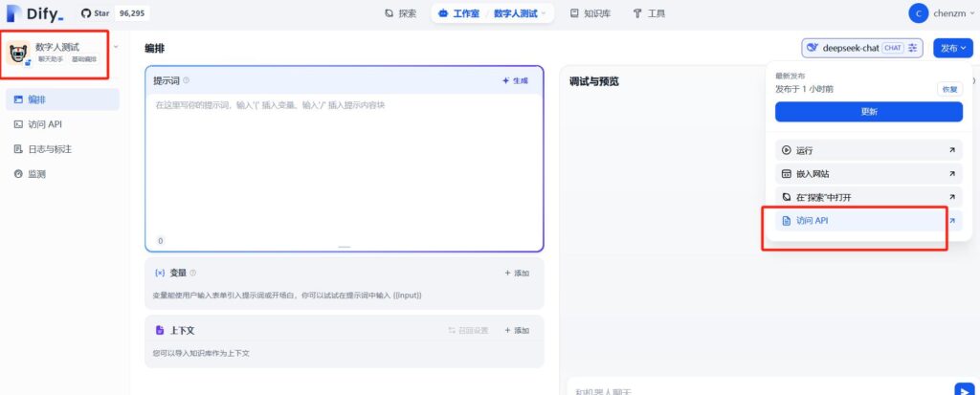
Task: Open the 探索 tab in top navigation
Action: 400,14
